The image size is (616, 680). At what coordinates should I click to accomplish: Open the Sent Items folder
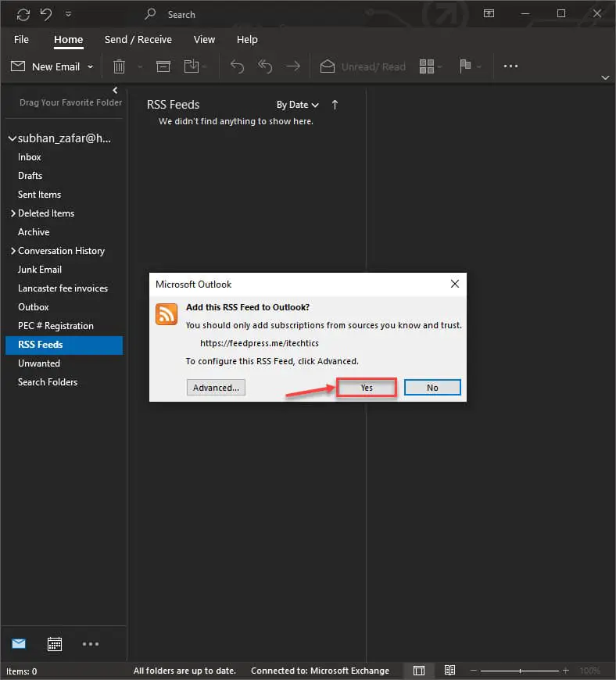39,195
